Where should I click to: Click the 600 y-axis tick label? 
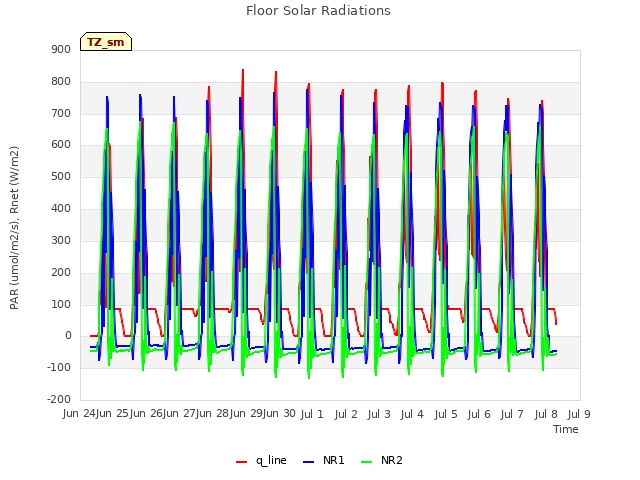[61, 145]
